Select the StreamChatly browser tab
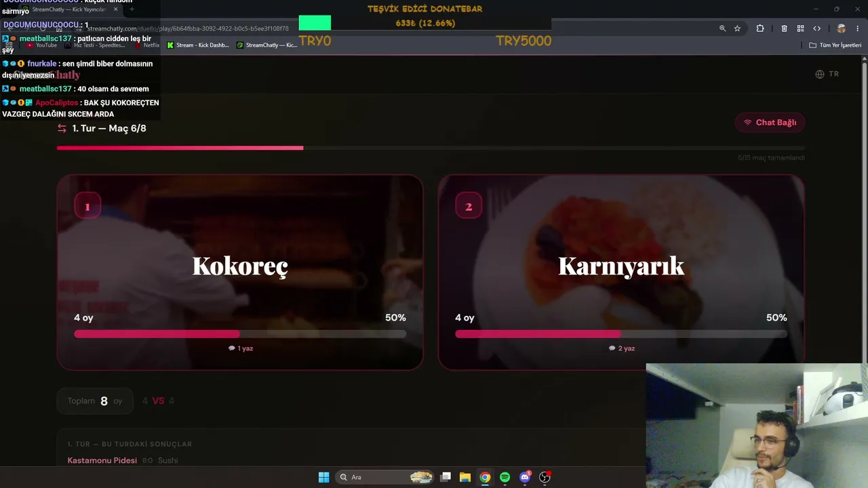 (68, 9)
